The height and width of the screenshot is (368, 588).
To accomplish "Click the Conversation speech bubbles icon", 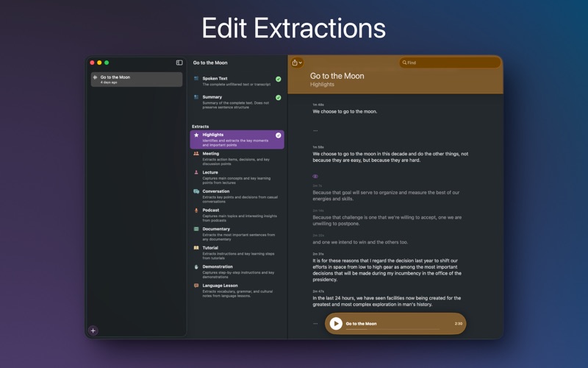I will point(196,191).
